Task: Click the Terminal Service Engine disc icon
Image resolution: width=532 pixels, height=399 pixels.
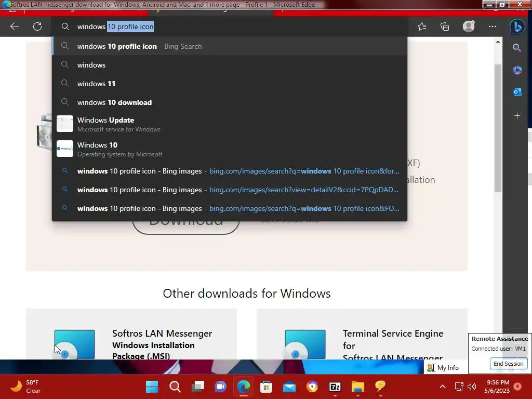Action: click(x=305, y=344)
